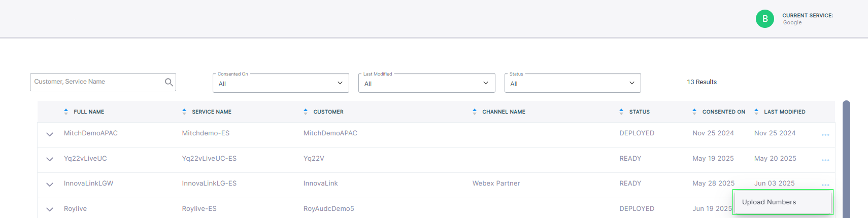Screen dimensions: 868x218
Task: Expand the InnovaLinkLGW row details
Action: tap(50, 185)
